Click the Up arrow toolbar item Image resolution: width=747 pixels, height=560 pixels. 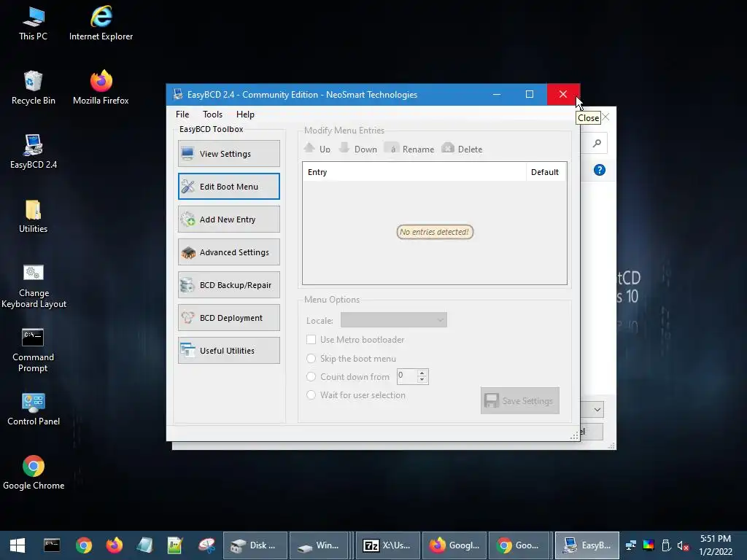point(317,149)
